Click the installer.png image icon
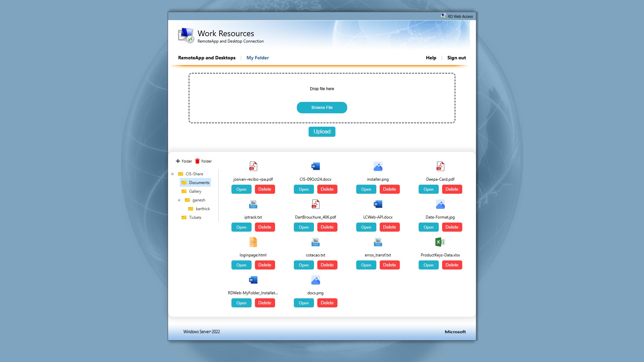Screen dimensions: 644x362 378,166
